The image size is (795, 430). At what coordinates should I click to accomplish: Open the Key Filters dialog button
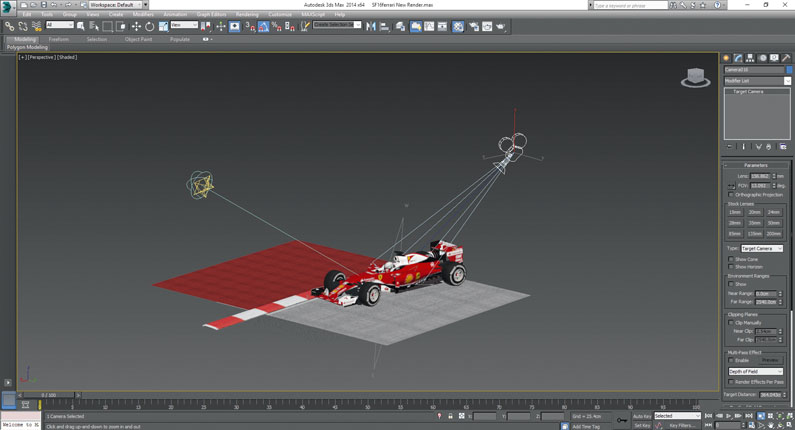(x=680, y=425)
